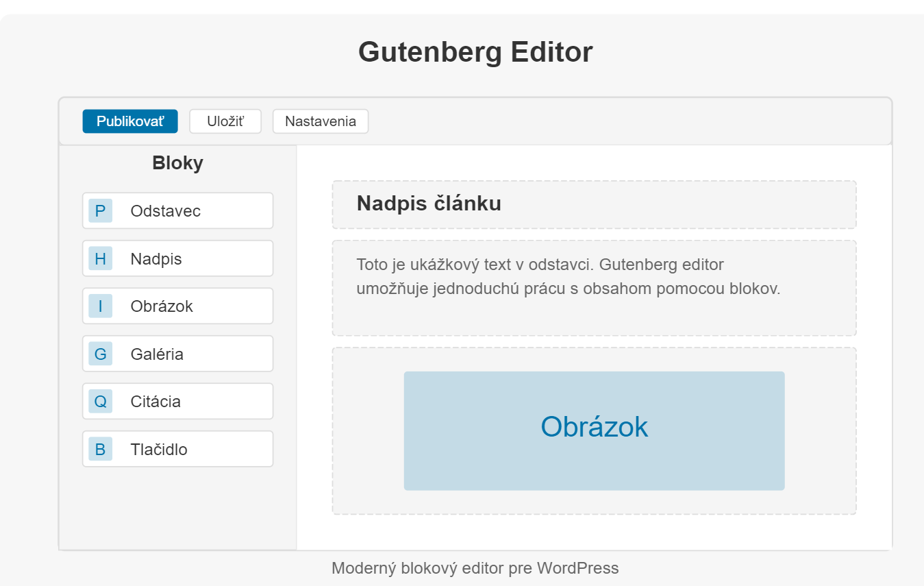
Task: Choose the Galéria block label
Action: coord(157,354)
